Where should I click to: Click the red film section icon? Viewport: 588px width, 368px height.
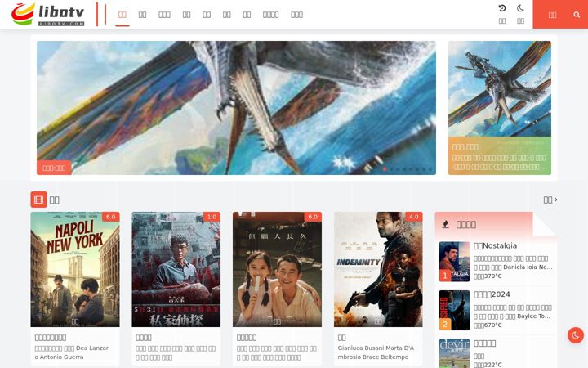click(38, 200)
